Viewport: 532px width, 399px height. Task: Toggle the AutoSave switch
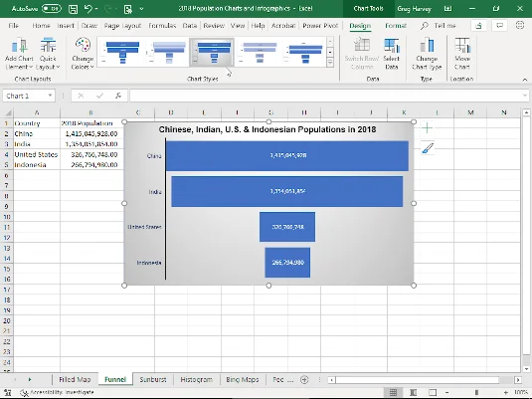52,9
